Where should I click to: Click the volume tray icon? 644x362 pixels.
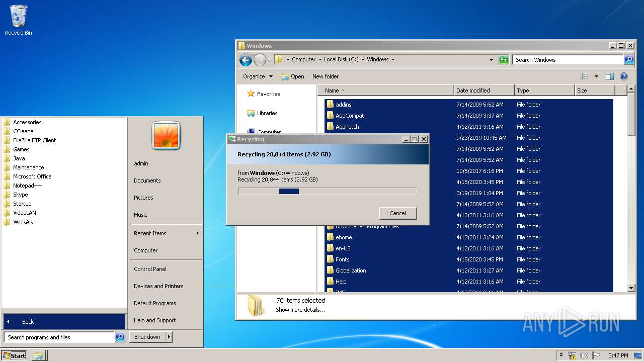click(584, 355)
